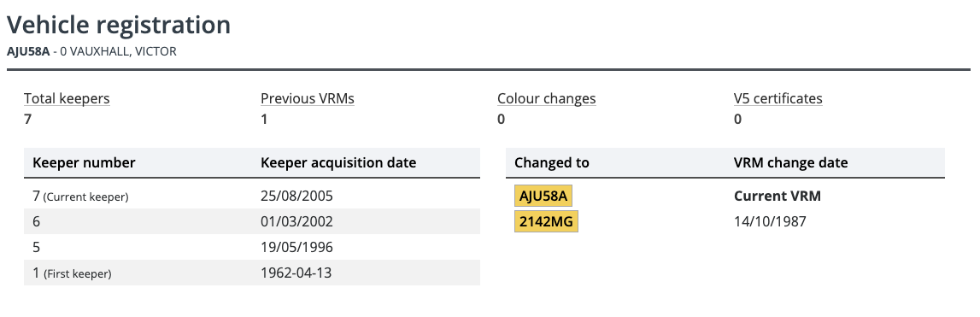The height and width of the screenshot is (317, 980).
Task: Select the AJU58A yellow plate badge
Action: pos(543,197)
